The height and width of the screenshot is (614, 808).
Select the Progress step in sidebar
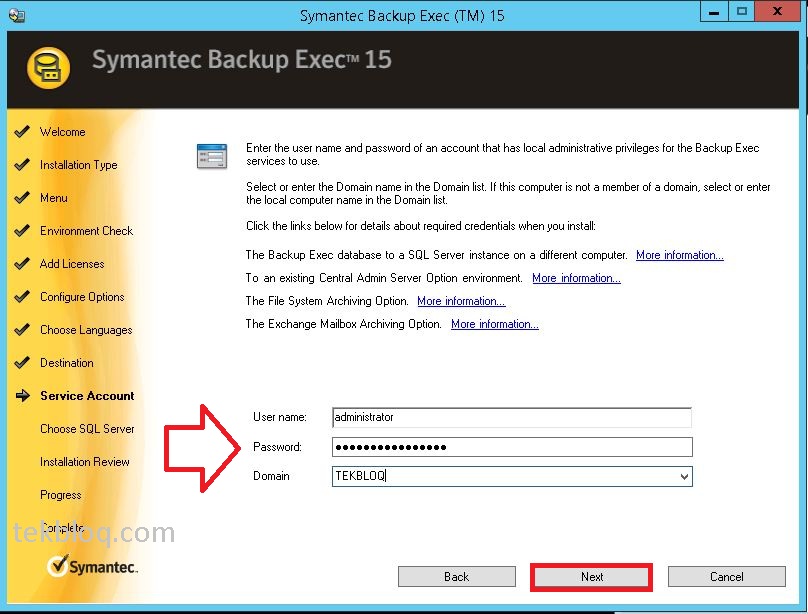[x=60, y=495]
